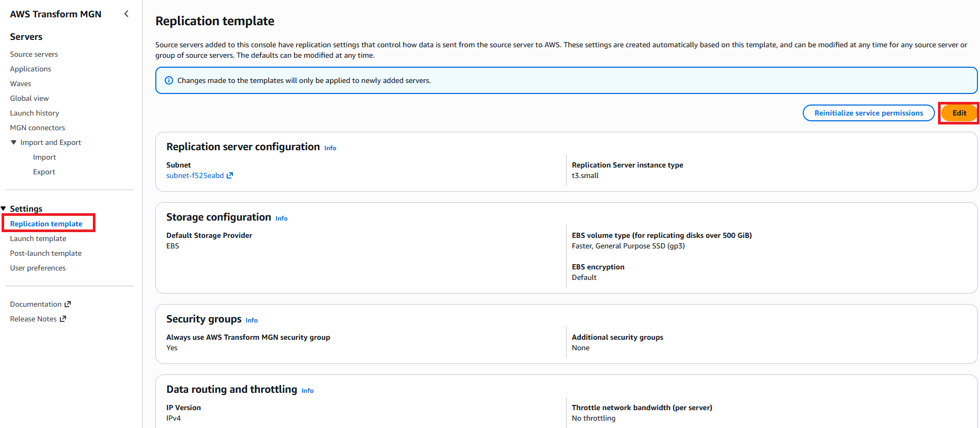Click the 'Always use AWS Transform MGN security group' label

pos(248,337)
